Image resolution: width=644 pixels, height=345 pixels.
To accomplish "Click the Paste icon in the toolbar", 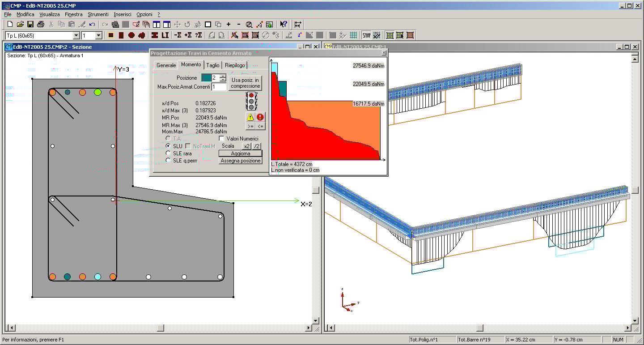I will click(72, 25).
